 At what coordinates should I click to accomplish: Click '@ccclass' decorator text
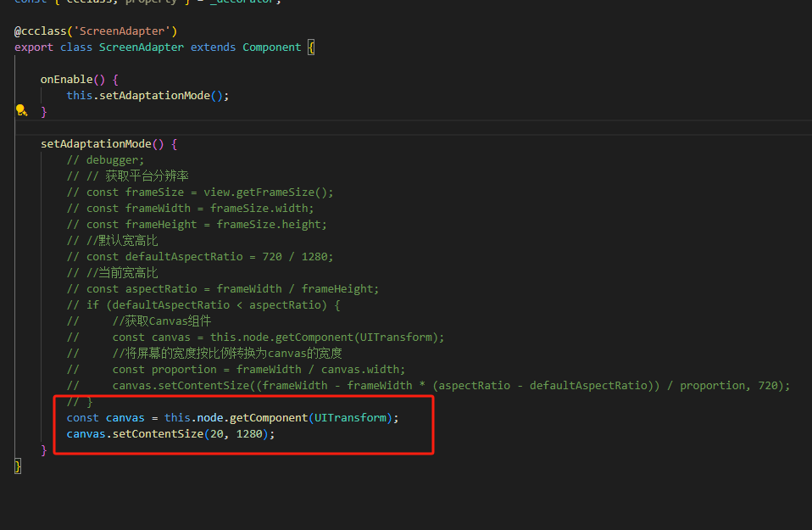click(x=41, y=31)
